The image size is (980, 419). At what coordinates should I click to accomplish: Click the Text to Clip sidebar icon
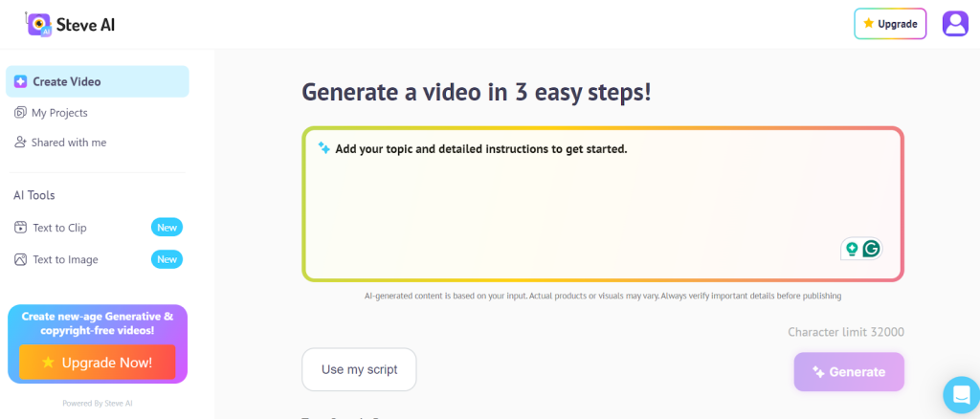point(21,228)
